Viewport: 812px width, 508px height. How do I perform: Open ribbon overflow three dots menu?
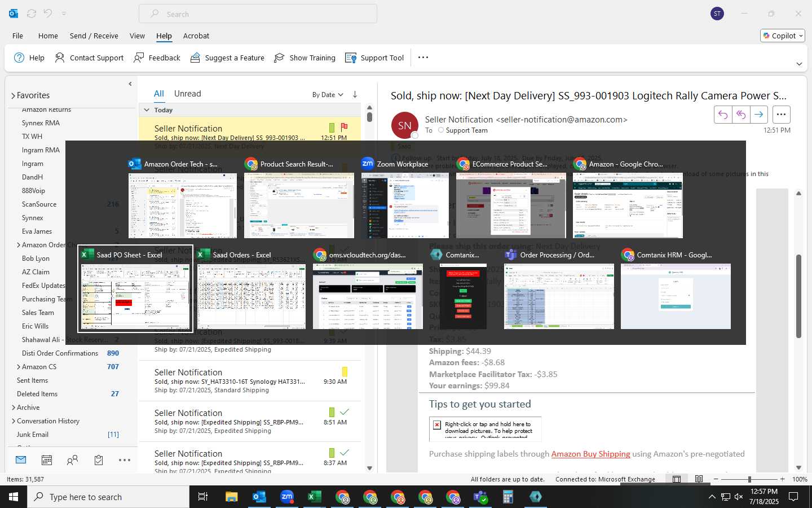(423, 57)
